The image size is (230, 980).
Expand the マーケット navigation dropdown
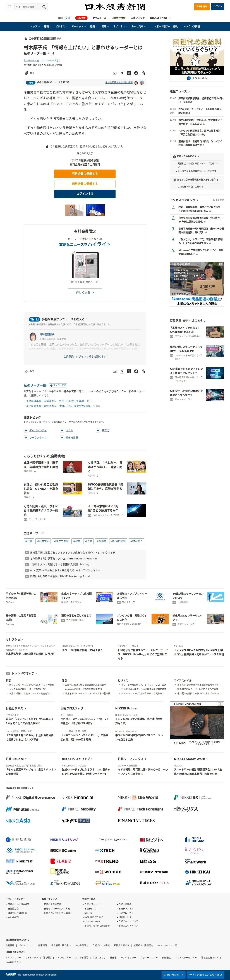coord(79,27)
